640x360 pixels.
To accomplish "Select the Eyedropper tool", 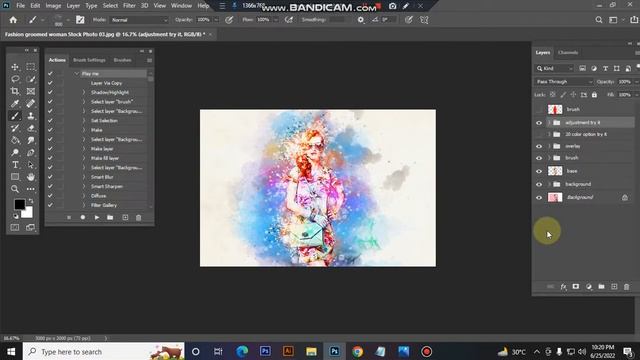I will [15, 104].
